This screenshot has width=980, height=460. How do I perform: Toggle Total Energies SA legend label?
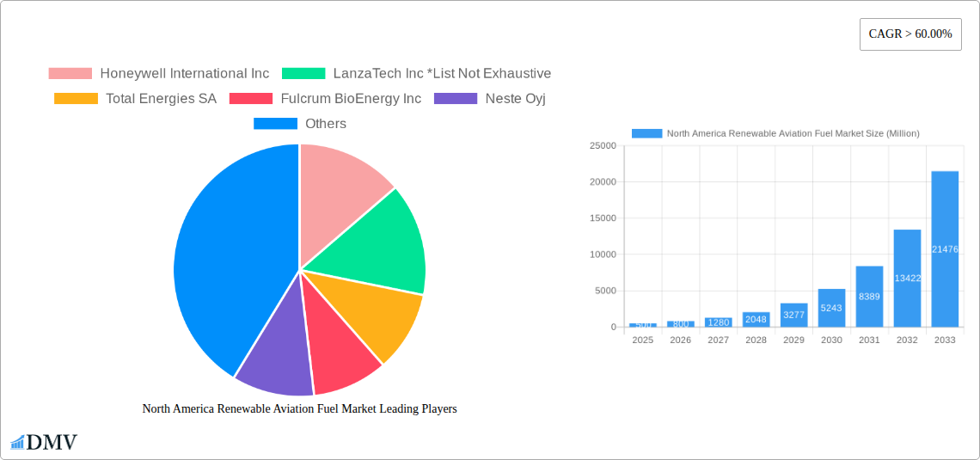(x=161, y=99)
